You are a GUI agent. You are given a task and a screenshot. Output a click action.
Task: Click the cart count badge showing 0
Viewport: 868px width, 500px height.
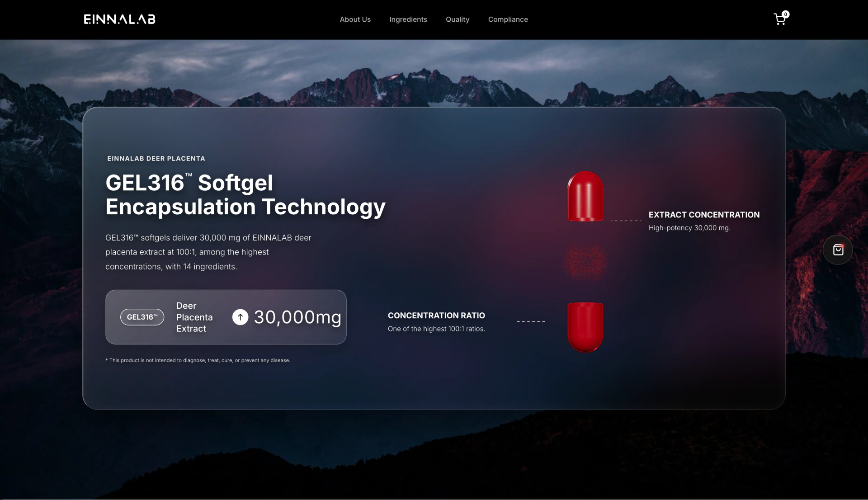click(x=786, y=14)
